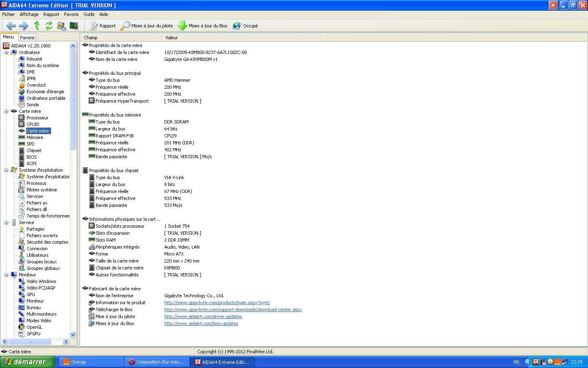588x368 pixels.
Task: Collapse the Serveur tree node
Action: pos(7,222)
